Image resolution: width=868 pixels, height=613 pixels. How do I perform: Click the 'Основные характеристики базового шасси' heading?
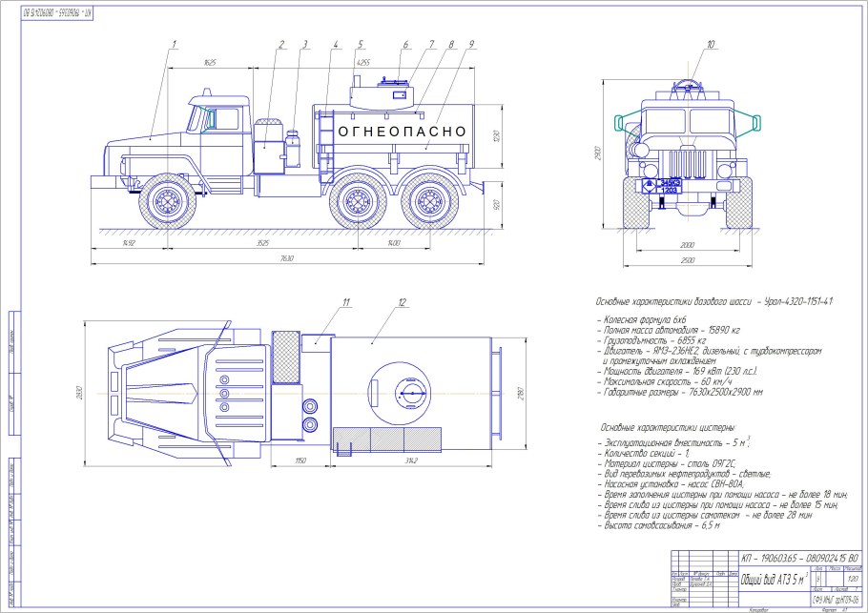[x=713, y=301]
